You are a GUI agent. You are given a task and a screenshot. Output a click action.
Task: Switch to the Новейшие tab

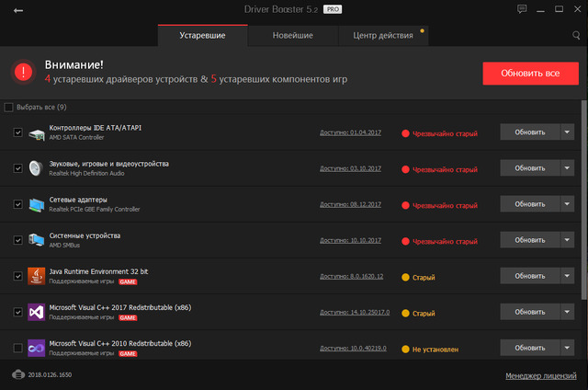click(x=292, y=36)
